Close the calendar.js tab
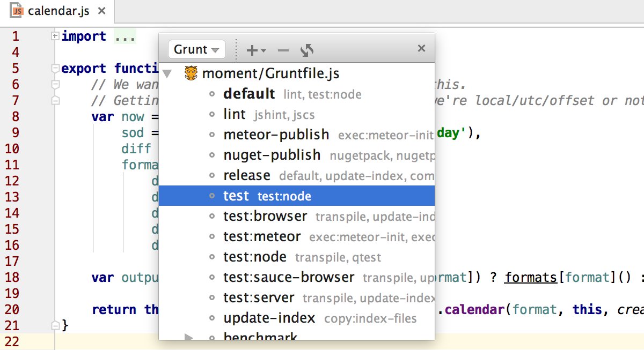 (x=102, y=11)
